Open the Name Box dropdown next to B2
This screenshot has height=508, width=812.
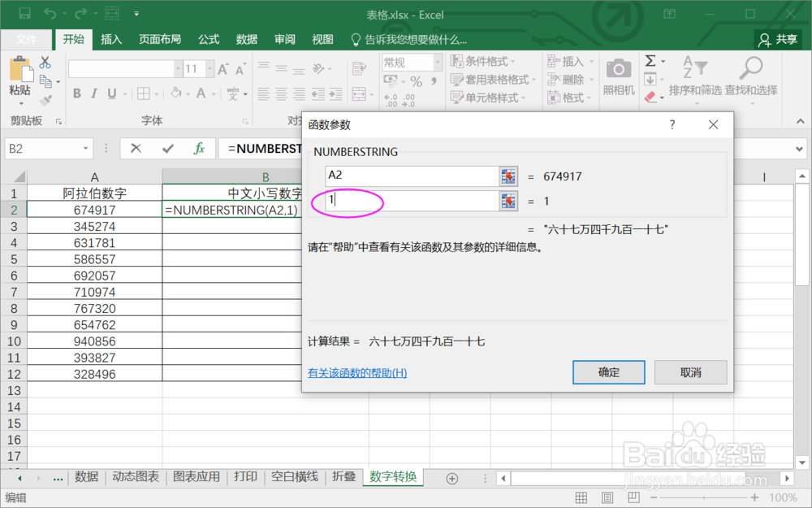tap(85, 149)
